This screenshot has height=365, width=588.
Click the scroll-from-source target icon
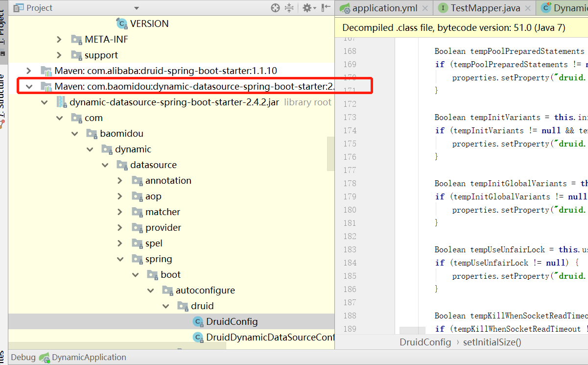[x=275, y=8]
